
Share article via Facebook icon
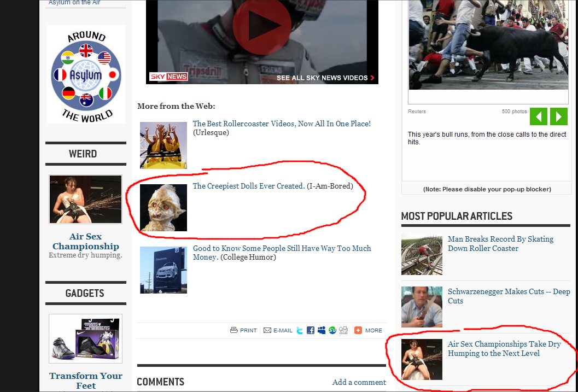[311, 330]
